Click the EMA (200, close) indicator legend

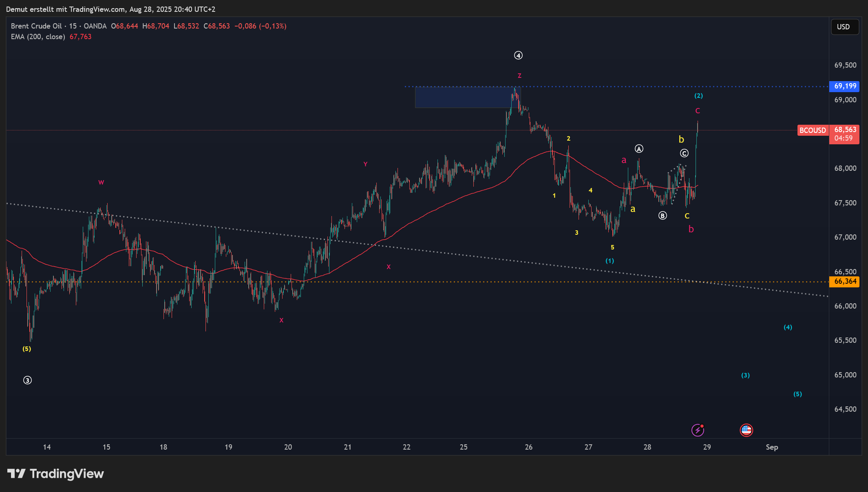pyautogui.click(x=38, y=37)
